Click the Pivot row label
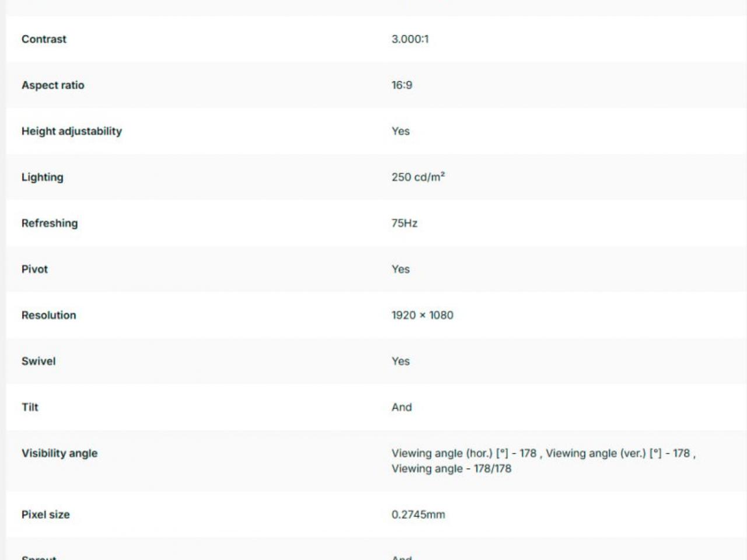Viewport: 747px width, 560px height. point(34,269)
